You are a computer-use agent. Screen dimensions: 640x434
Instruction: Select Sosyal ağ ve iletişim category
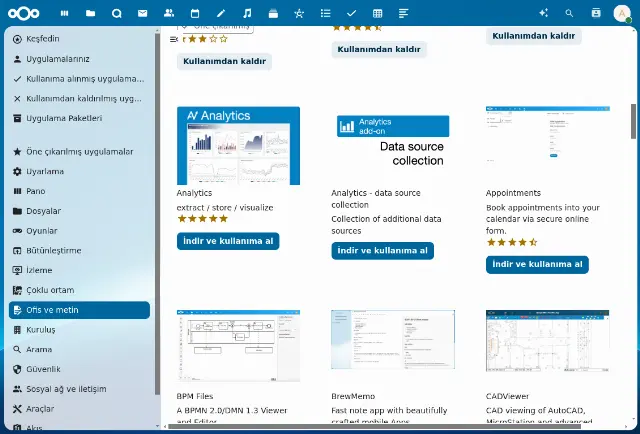click(x=79, y=389)
